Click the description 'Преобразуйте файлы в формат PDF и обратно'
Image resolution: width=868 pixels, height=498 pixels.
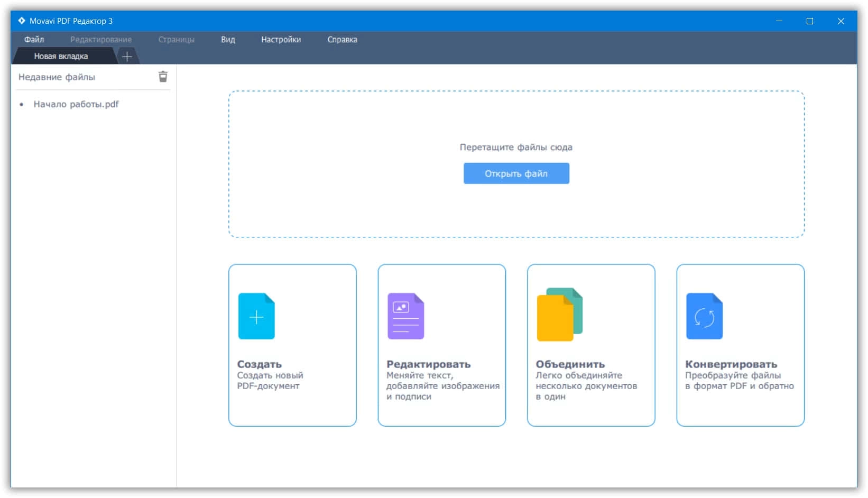[x=740, y=381]
